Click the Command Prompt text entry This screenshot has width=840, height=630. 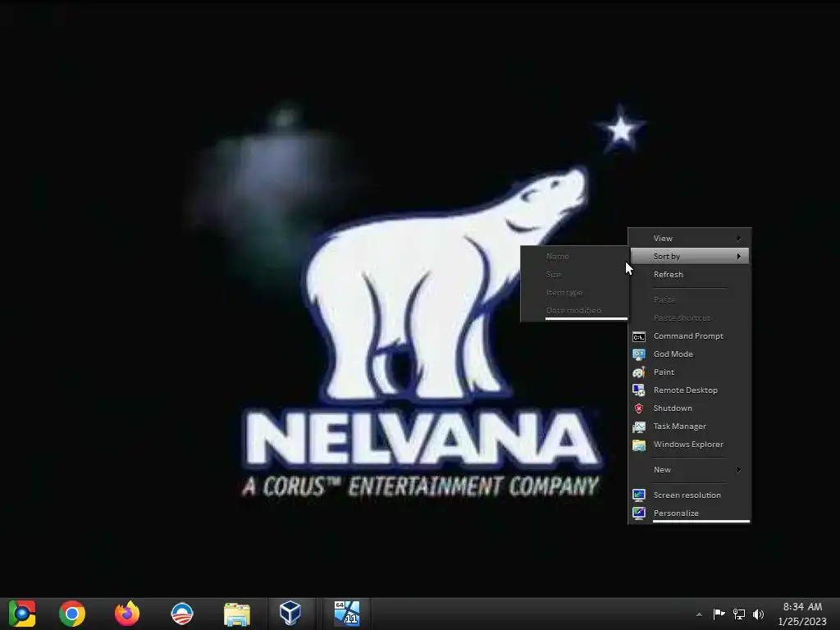coord(688,336)
